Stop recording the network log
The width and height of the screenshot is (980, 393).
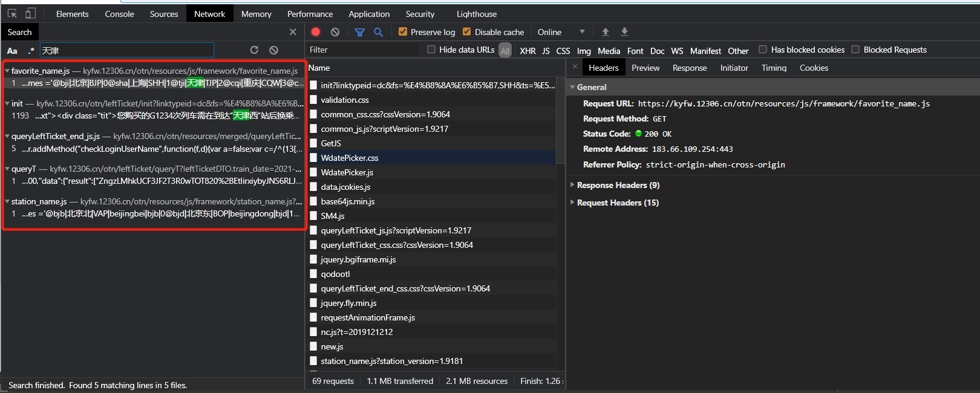pos(316,32)
